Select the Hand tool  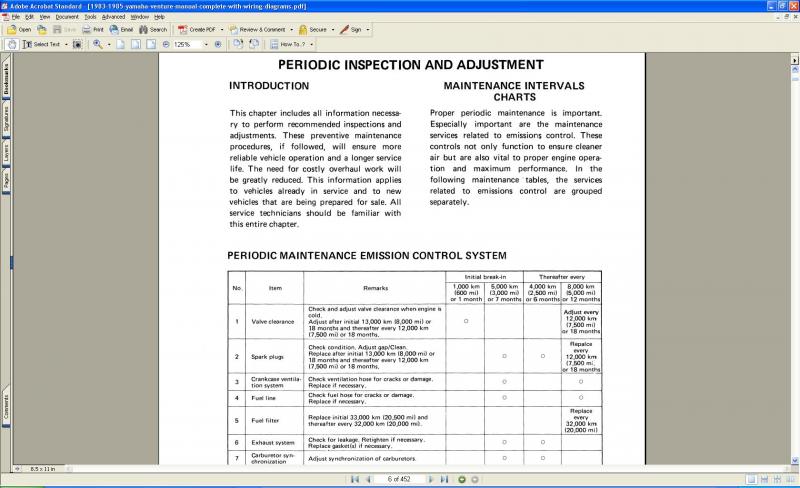point(12,44)
